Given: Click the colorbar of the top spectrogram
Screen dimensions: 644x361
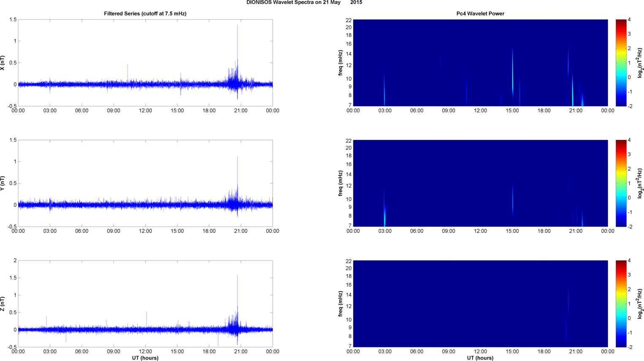Looking at the screenshot, I should (621, 63).
